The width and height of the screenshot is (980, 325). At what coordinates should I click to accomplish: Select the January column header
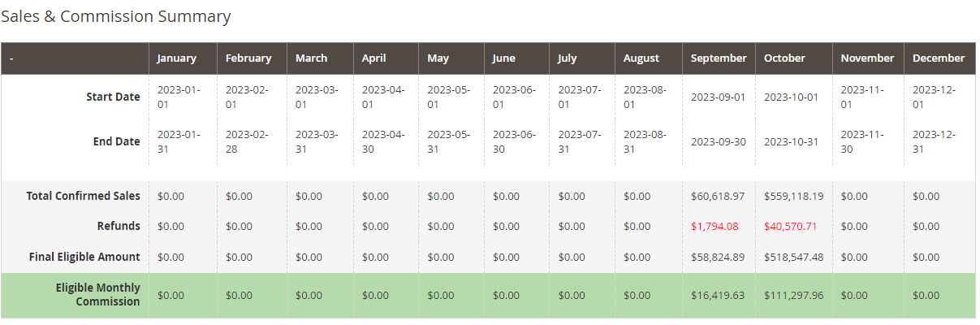tap(176, 58)
